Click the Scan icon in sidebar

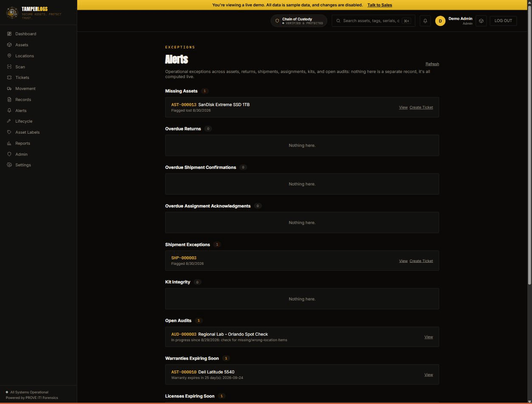point(9,67)
